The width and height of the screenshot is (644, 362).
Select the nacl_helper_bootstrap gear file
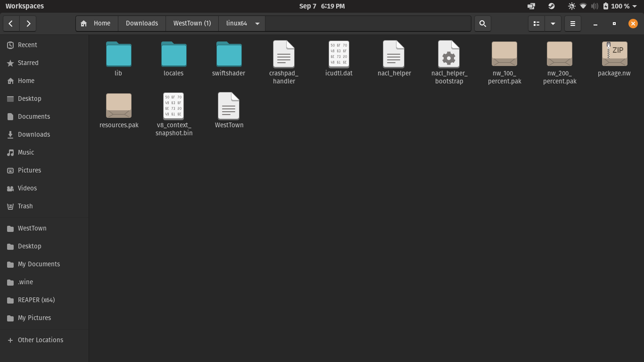coord(449,54)
